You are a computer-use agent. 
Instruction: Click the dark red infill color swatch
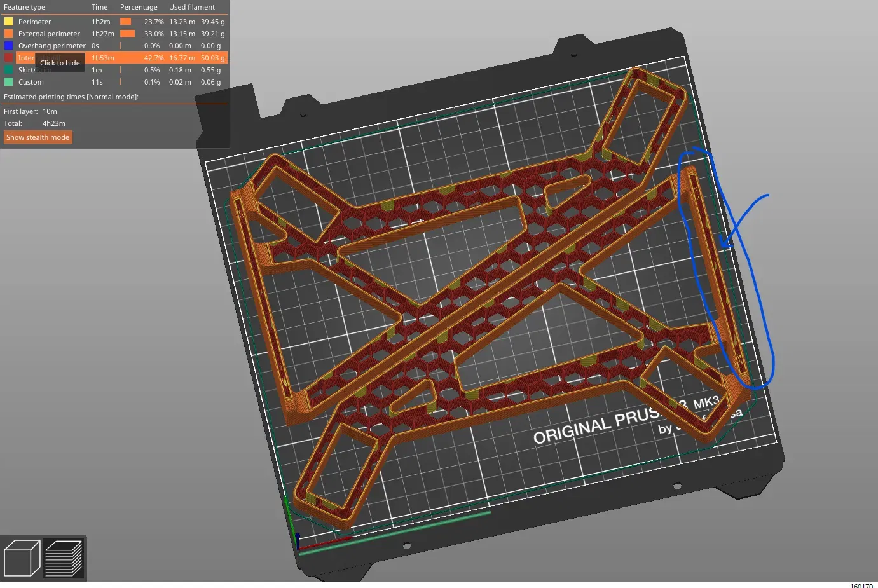[x=9, y=58]
